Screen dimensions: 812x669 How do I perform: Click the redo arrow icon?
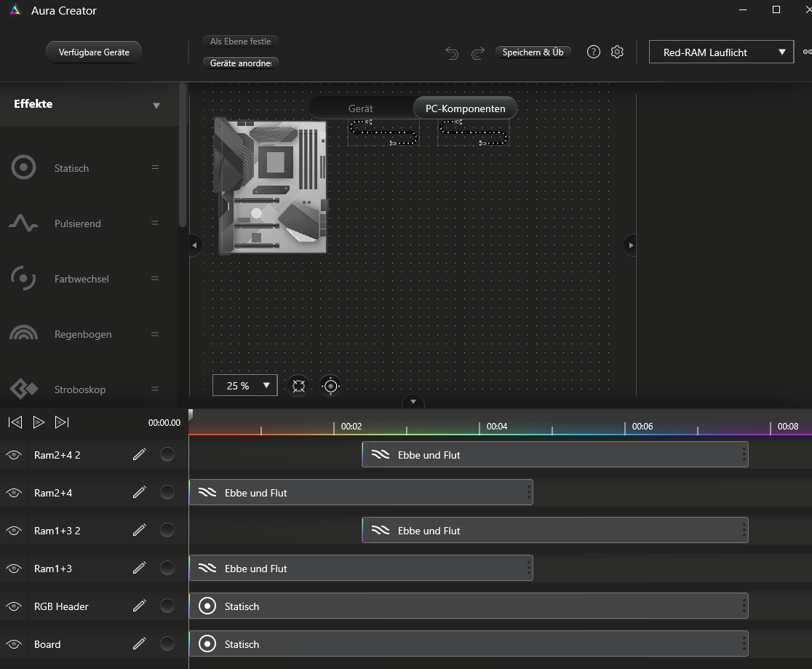point(478,52)
